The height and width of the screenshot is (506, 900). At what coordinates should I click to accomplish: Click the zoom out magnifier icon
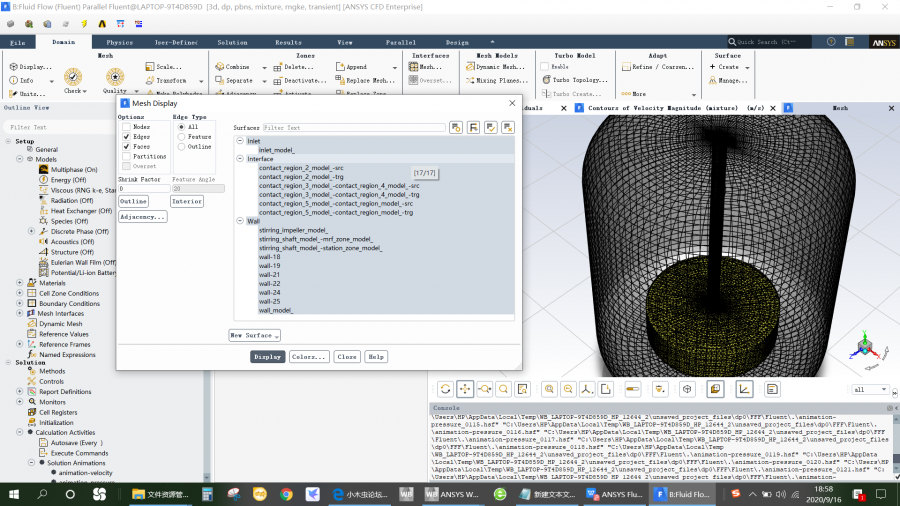point(567,389)
